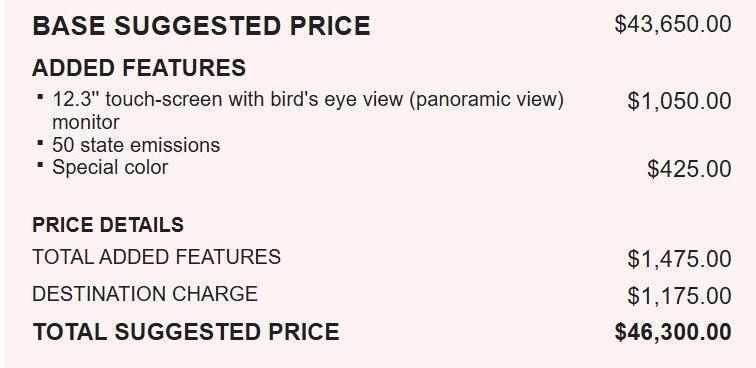Screen dimensions: 756x368
Task: Select the $1,475.00 added features total
Action: [679, 259]
